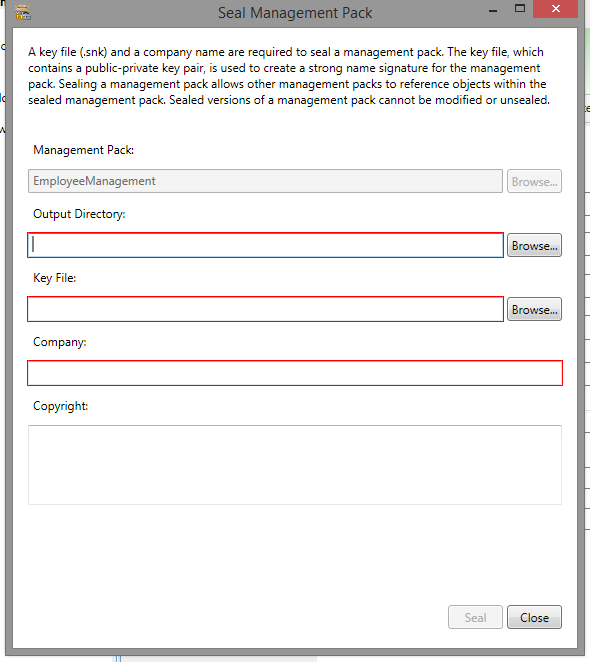The width and height of the screenshot is (590, 662).
Task: Click the disabled Management Pack Browse button
Action: click(x=534, y=181)
